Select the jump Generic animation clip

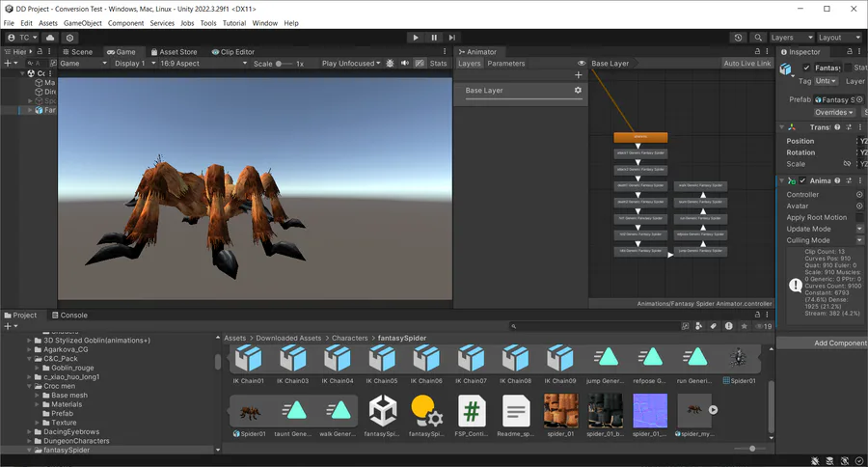tap(605, 365)
